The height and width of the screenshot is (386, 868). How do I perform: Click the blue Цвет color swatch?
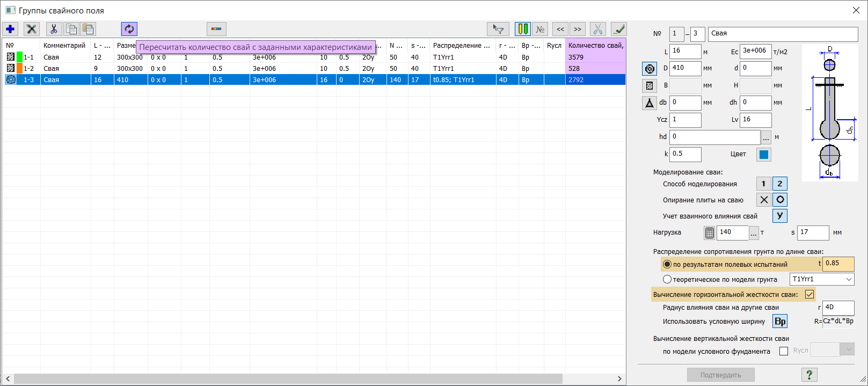click(x=763, y=155)
